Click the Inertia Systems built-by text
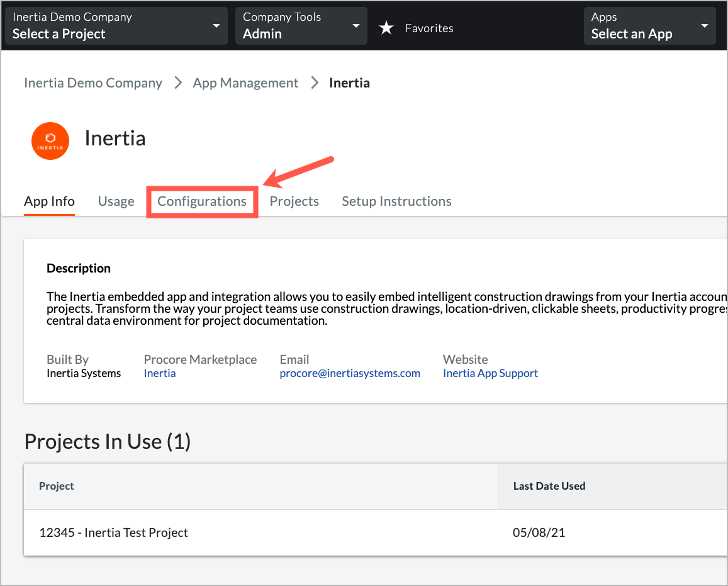The image size is (728, 586). (84, 373)
